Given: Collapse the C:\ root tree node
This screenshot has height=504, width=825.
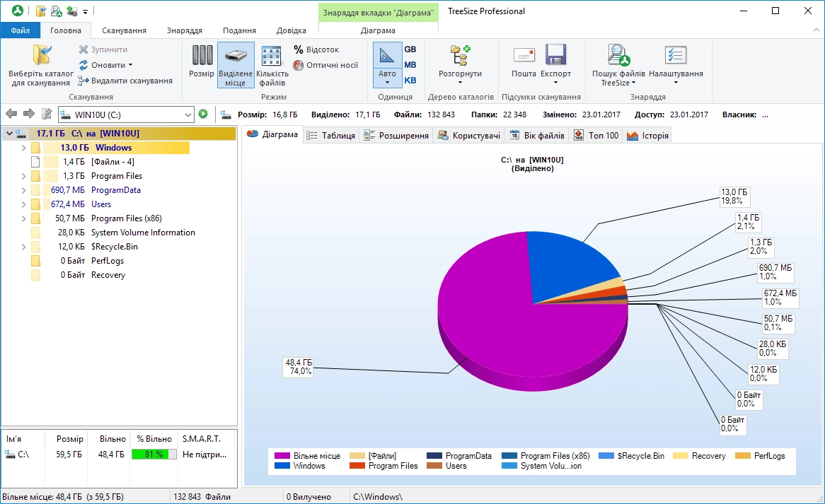Looking at the screenshot, I should [x=9, y=134].
